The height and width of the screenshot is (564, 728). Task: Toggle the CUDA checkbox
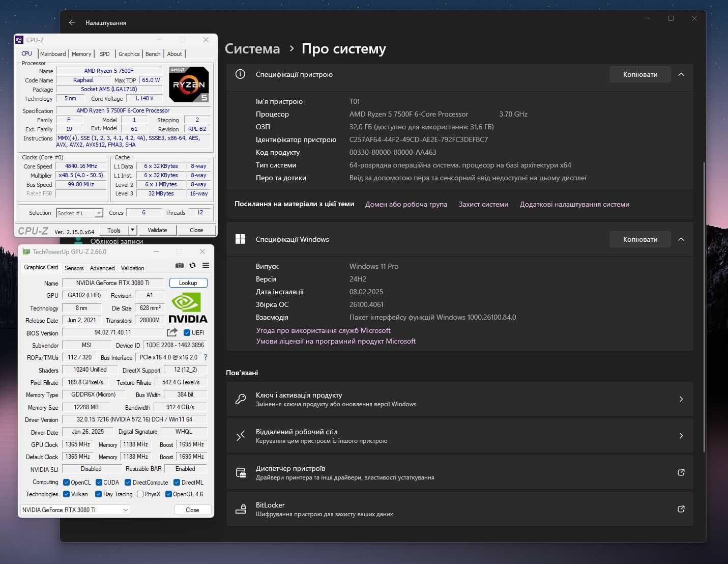99,483
